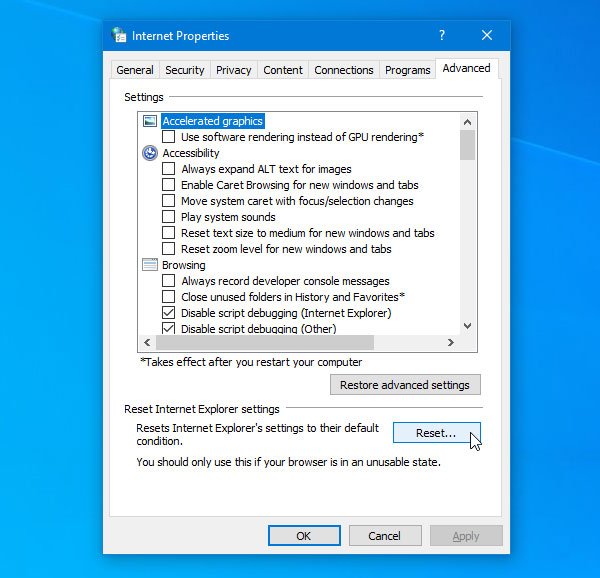The height and width of the screenshot is (578, 600).
Task: Check Always expand ALT text for images
Action: [168, 169]
